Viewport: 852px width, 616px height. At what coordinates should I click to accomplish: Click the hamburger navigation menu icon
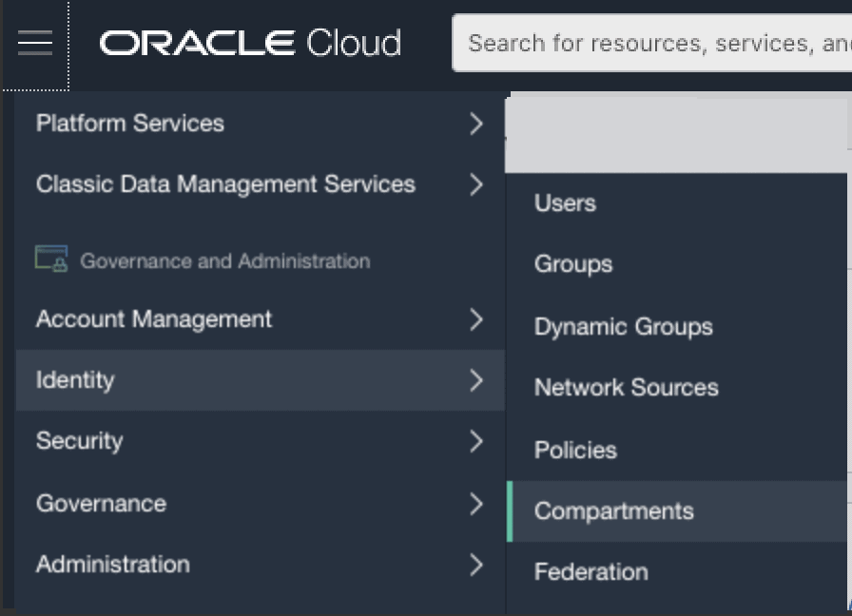35,43
